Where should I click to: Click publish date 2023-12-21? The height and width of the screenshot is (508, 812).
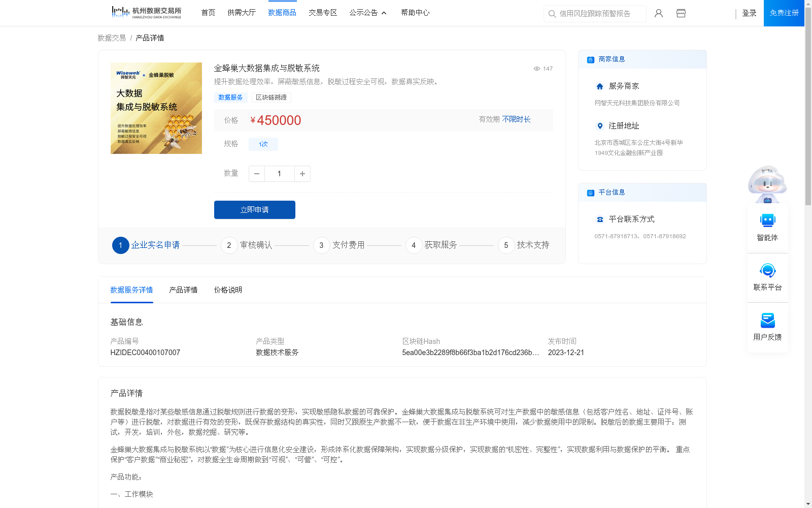pyautogui.click(x=566, y=353)
